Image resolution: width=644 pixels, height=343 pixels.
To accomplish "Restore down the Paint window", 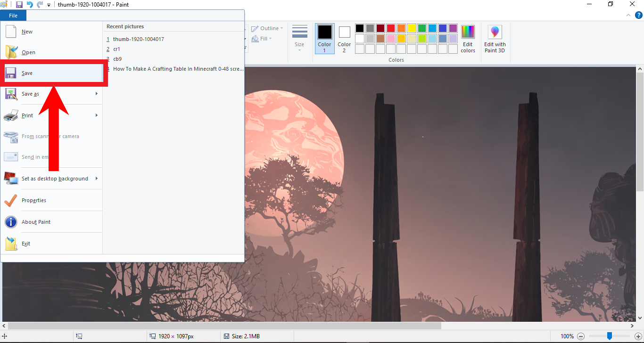I will tap(611, 5).
